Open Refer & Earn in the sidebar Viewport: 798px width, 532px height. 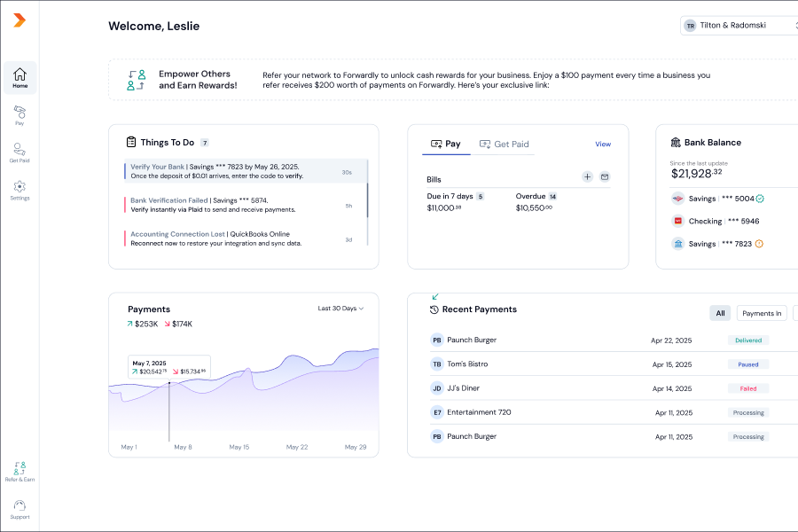[x=20, y=471]
